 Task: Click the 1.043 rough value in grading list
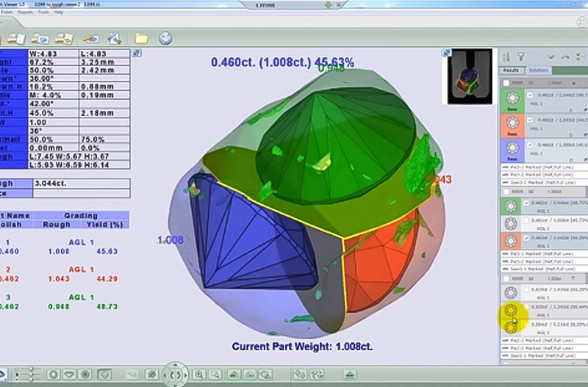(x=59, y=279)
